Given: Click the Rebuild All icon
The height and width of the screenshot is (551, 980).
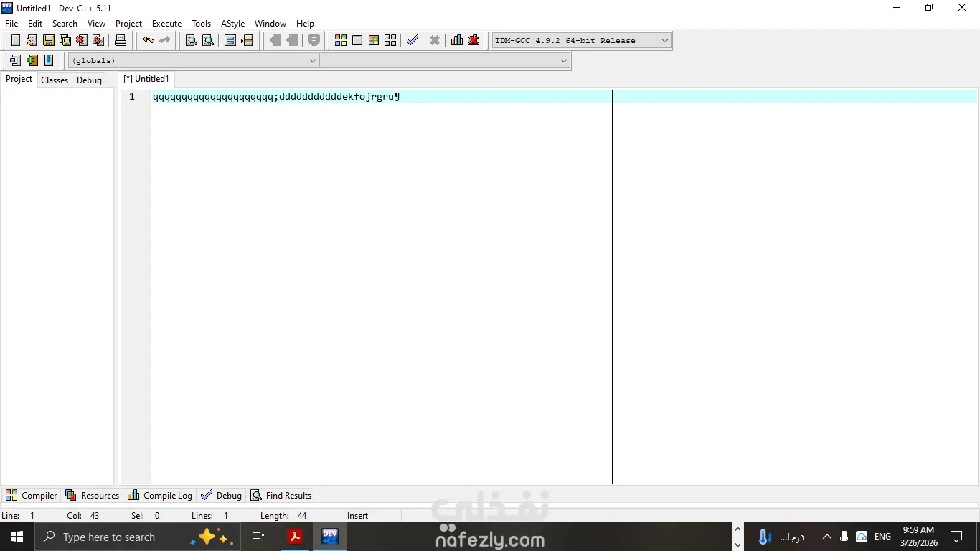Looking at the screenshot, I should click(x=390, y=40).
